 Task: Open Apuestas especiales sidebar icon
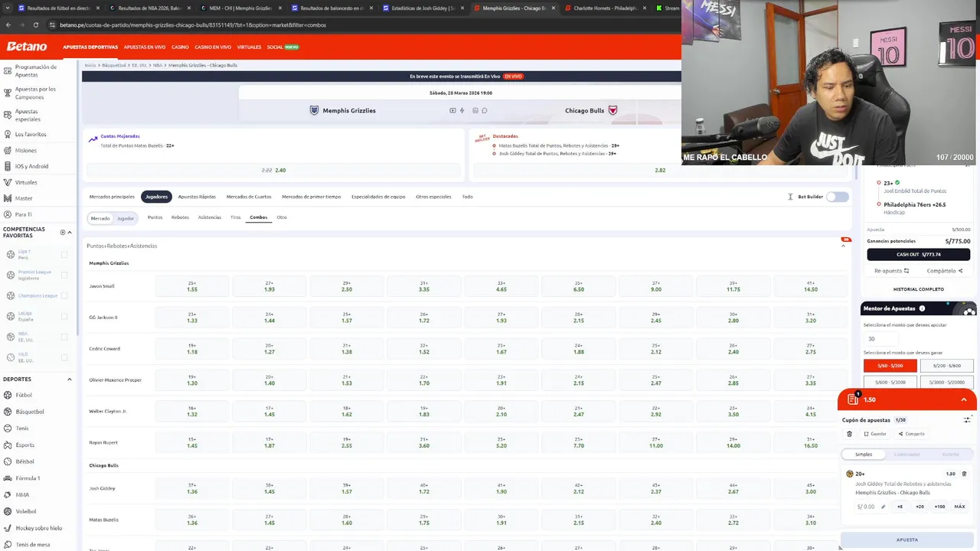click(x=7, y=115)
